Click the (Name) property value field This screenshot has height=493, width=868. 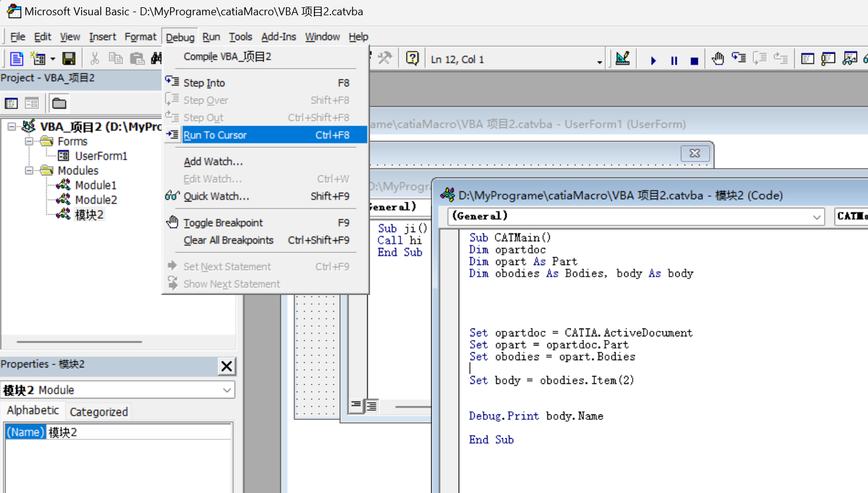(x=139, y=432)
